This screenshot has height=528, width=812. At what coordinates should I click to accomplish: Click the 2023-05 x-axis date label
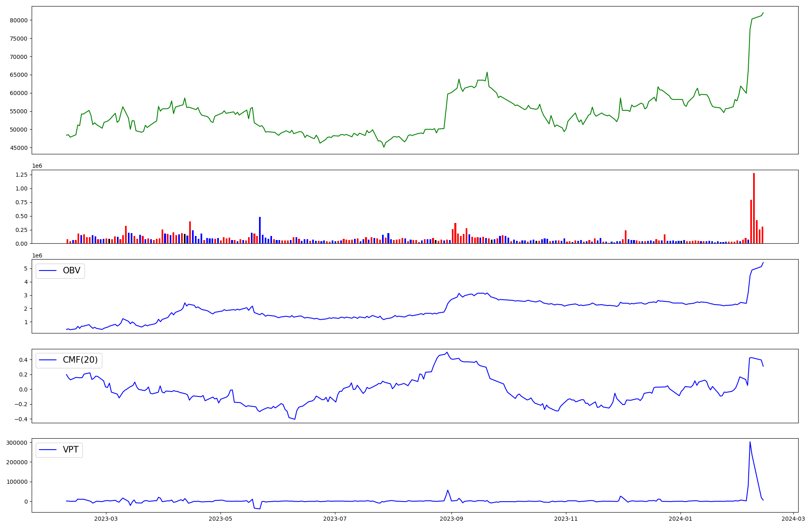pos(220,519)
